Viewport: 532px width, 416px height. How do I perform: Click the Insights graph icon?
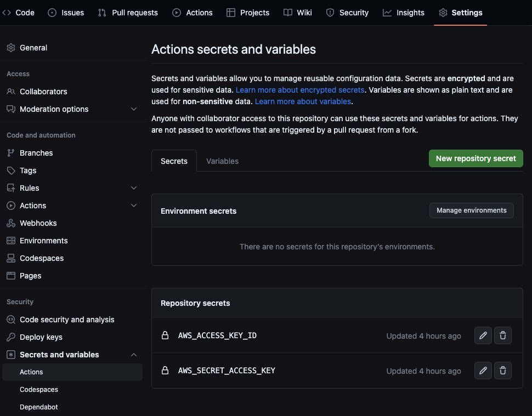click(387, 12)
